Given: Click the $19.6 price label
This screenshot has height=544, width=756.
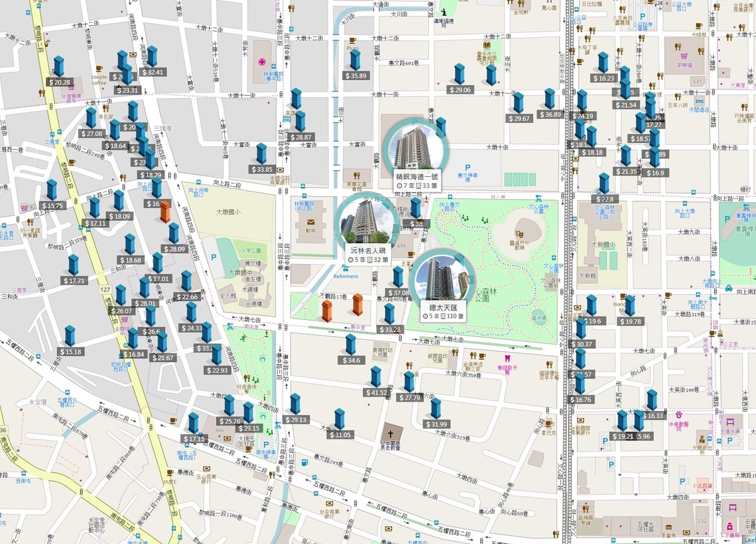Looking at the screenshot, I should click(x=593, y=321).
